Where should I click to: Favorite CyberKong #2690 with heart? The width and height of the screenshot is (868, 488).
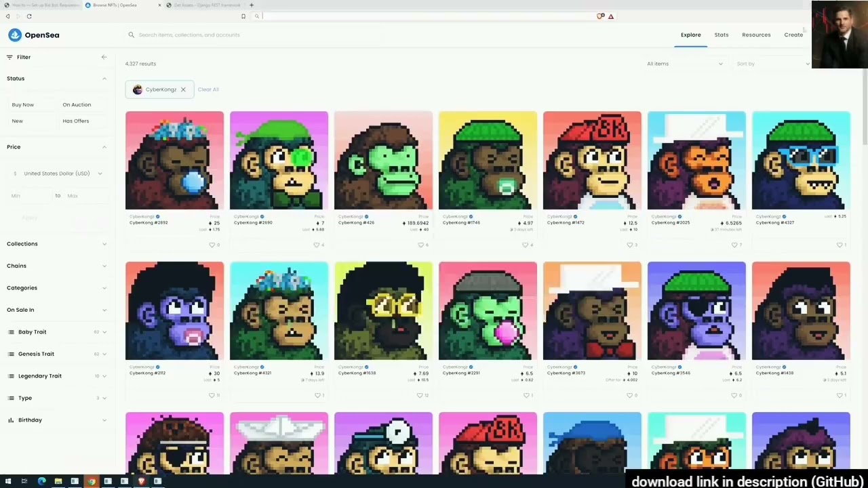316,245
